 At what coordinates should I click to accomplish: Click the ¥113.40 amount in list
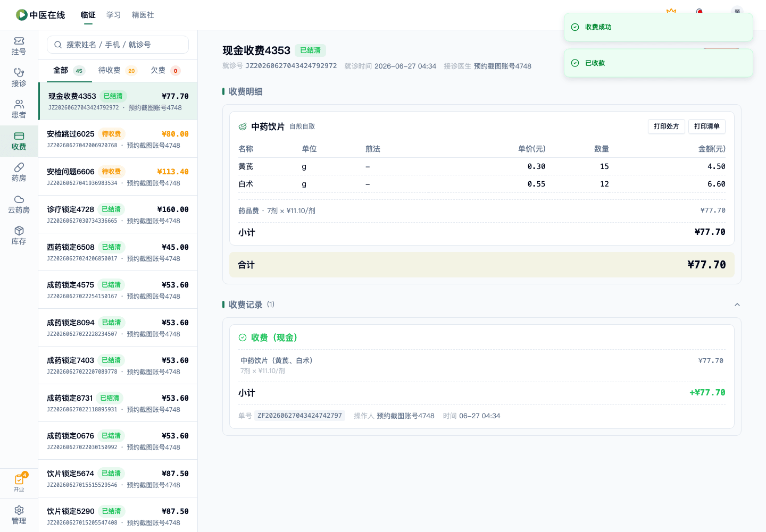point(173,172)
